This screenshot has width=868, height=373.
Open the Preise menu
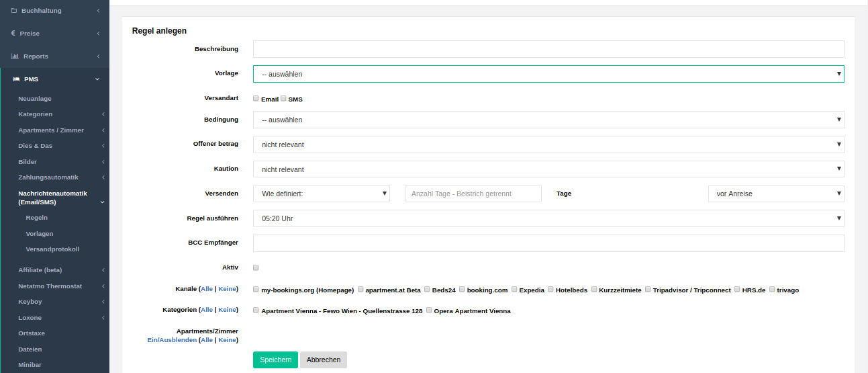tap(54, 34)
